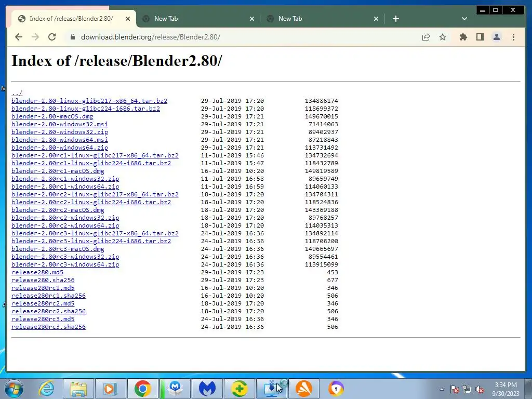Screen dimensions: 532x399
Task: Open the release280rc2.md5 file
Action: pos(43,303)
